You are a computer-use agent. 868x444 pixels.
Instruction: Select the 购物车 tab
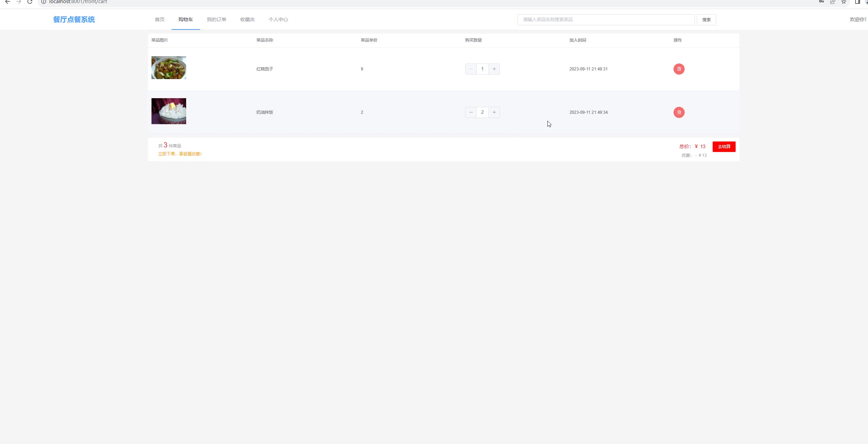pyautogui.click(x=185, y=19)
